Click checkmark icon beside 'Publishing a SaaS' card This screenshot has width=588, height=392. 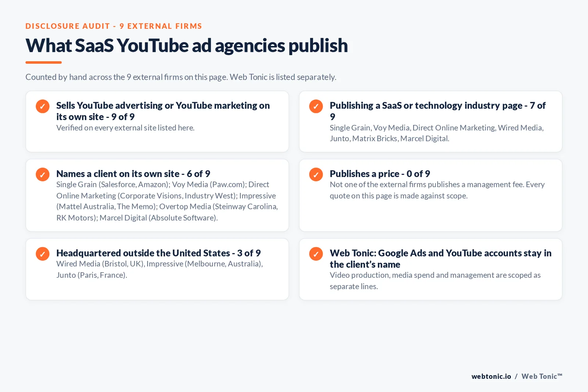tap(316, 106)
